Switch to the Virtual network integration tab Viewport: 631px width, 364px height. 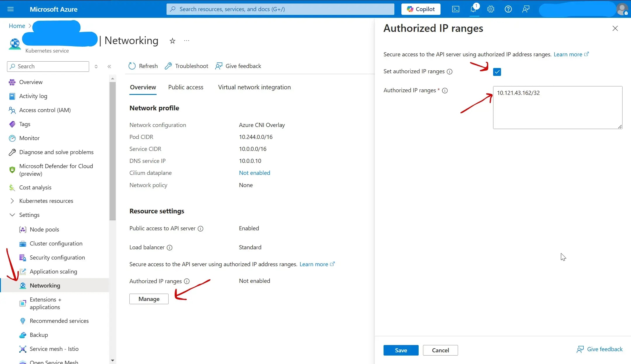point(254,87)
